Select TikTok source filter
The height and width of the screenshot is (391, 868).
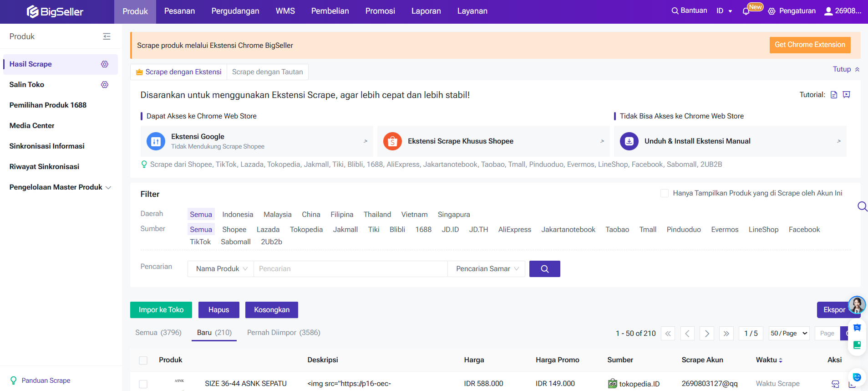coord(200,242)
